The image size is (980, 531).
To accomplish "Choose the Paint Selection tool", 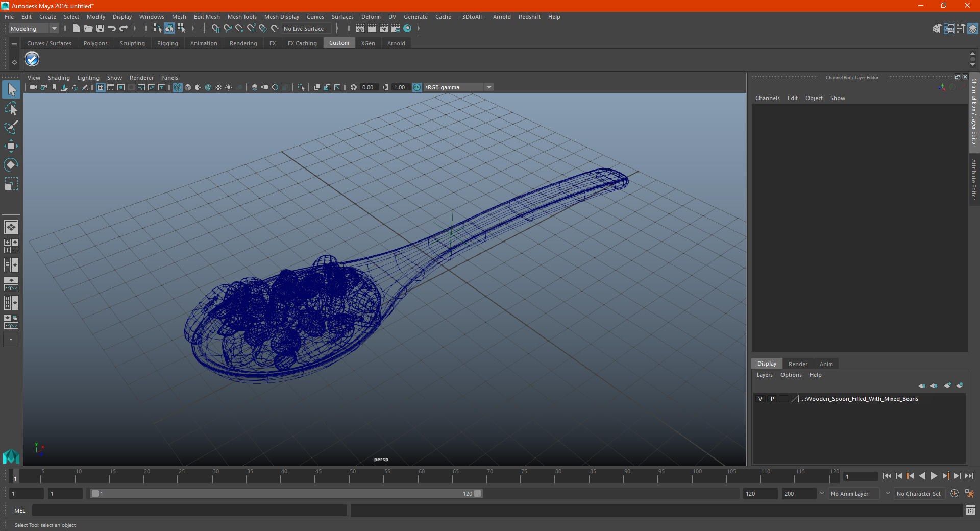I will pyautogui.click(x=11, y=127).
